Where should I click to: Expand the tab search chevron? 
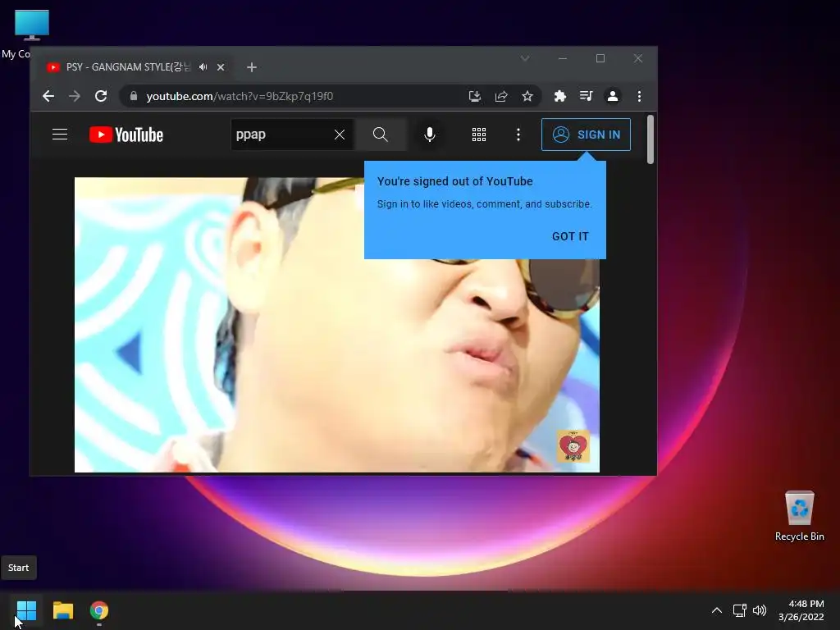click(525, 58)
